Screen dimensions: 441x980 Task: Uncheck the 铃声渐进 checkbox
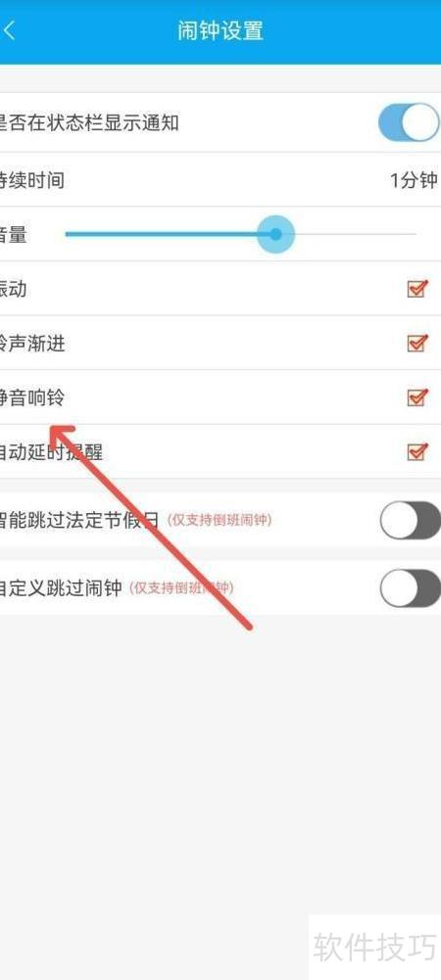(417, 343)
